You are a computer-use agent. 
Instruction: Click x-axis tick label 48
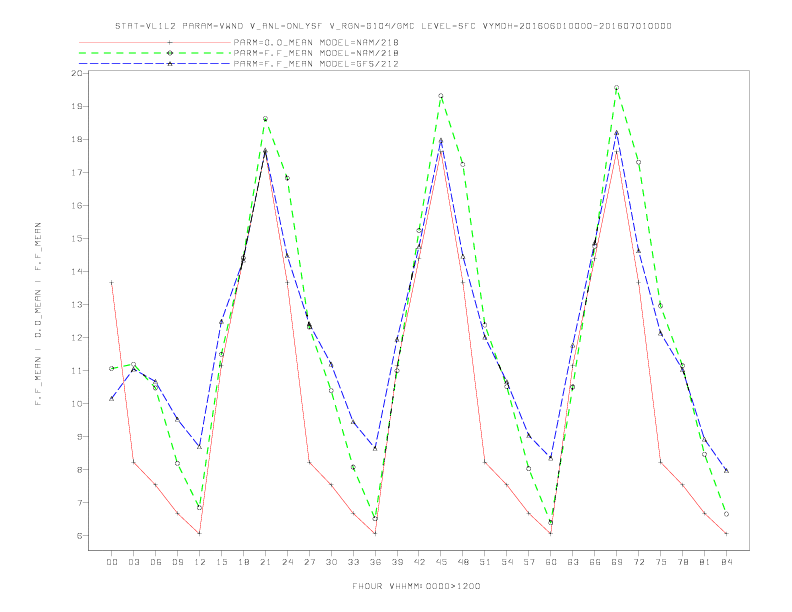[x=463, y=562]
